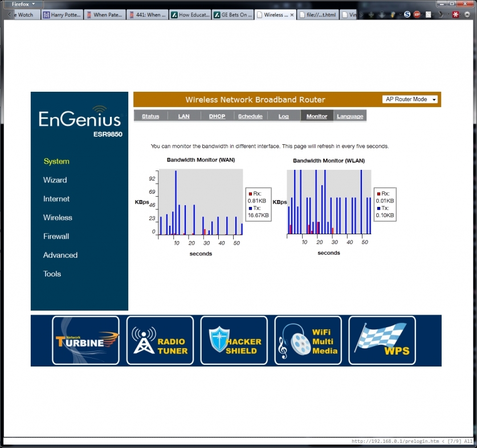Click the EnGenius logo
Image resolution: width=477 pixels, height=448 pixels.
80,117
